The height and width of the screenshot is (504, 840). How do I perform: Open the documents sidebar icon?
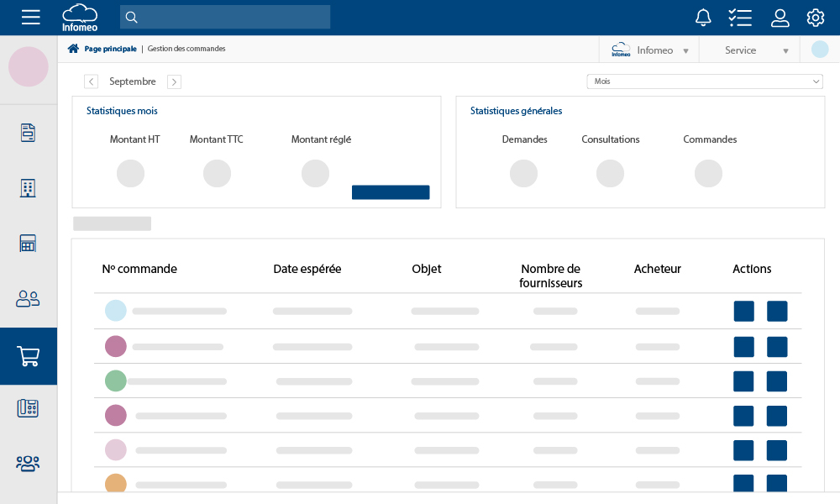point(29,133)
